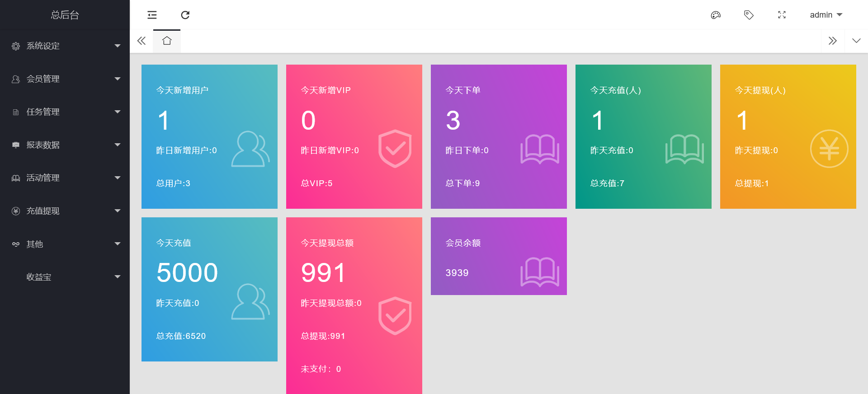Open the admin user dropdown
Viewport: 868px width, 394px height.
[826, 15]
